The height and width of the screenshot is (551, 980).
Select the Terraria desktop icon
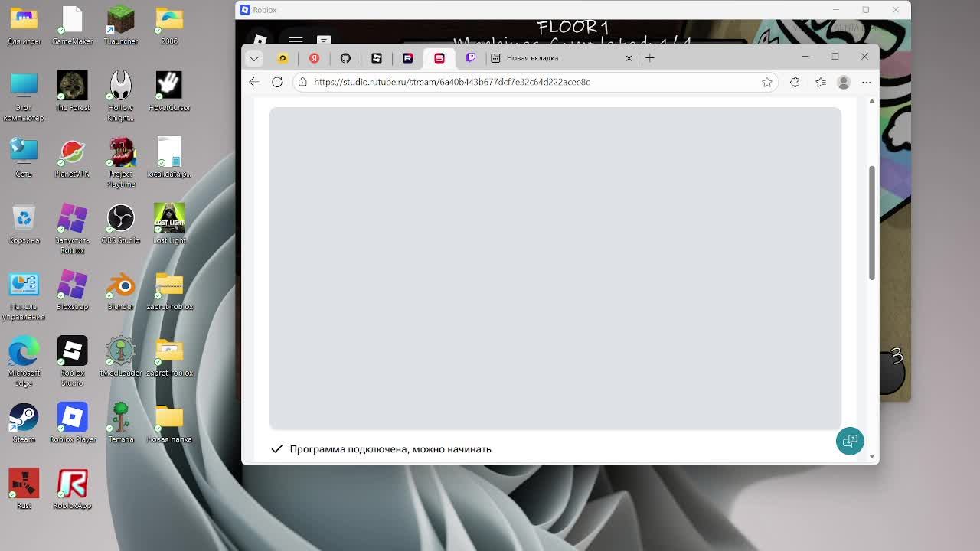coord(120,424)
